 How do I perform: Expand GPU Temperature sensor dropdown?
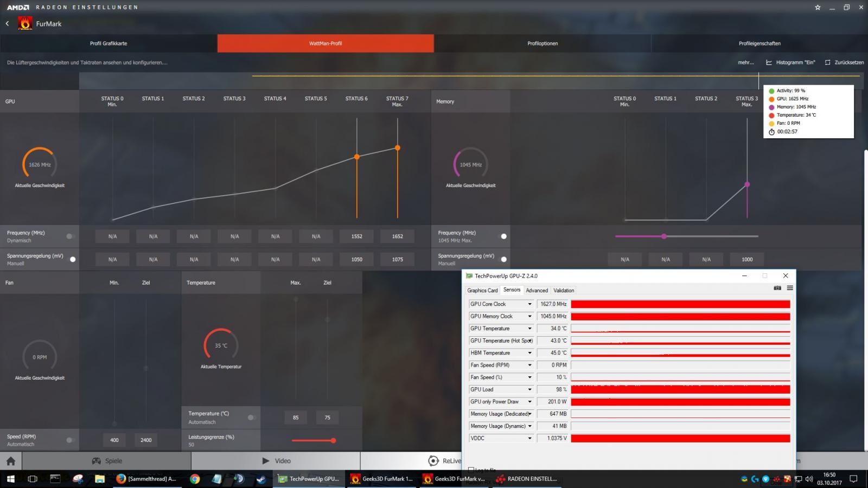pos(529,329)
